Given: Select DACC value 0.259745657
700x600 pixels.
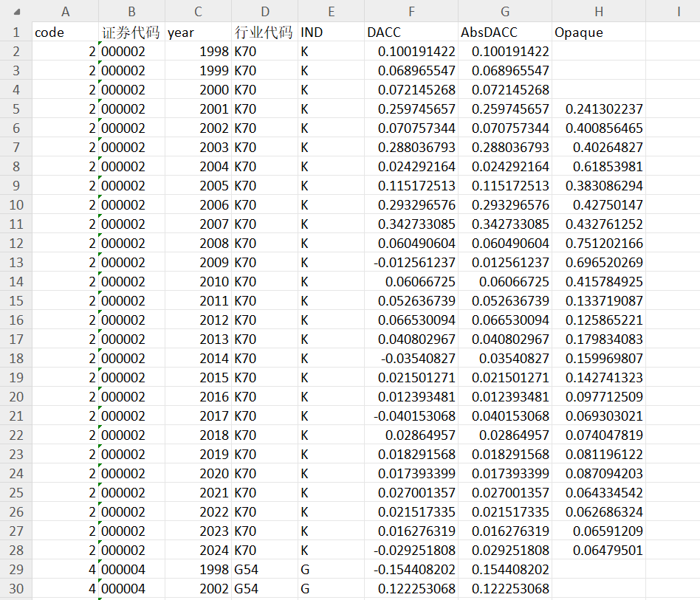Looking at the screenshot, I should [411, 108].
